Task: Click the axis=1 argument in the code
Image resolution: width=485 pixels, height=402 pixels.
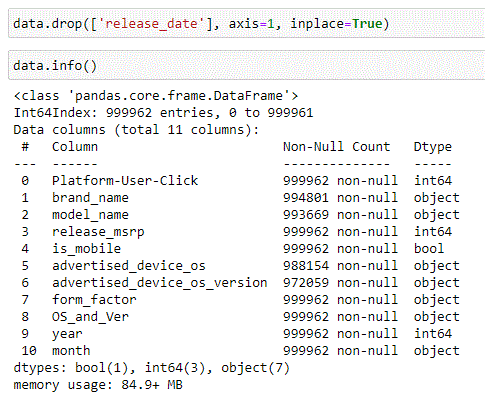Action: (x=252, y=24)
